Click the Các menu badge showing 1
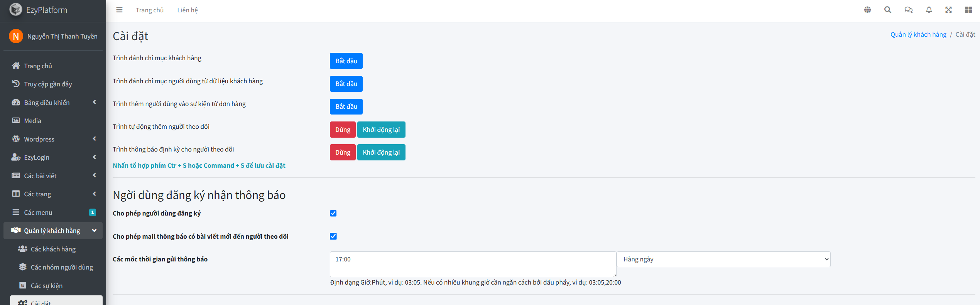The height and width of the screenshot is (305, 980). click(x=93, y=212)
